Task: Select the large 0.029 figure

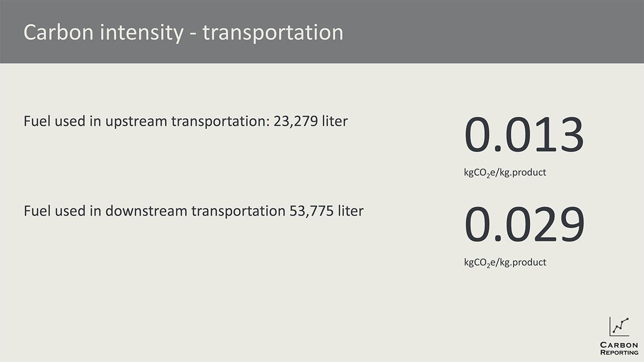Action: 524,224
